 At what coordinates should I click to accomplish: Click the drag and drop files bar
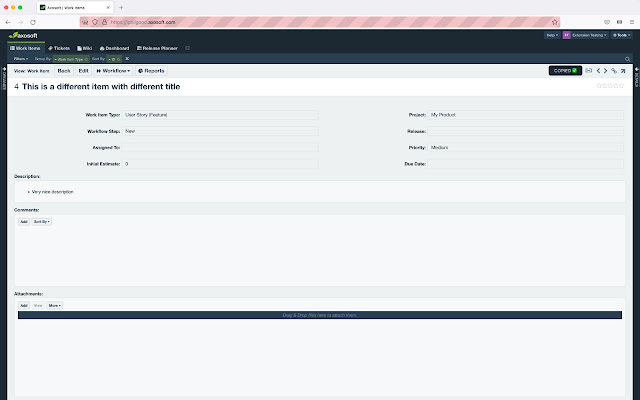coord(320,315)
